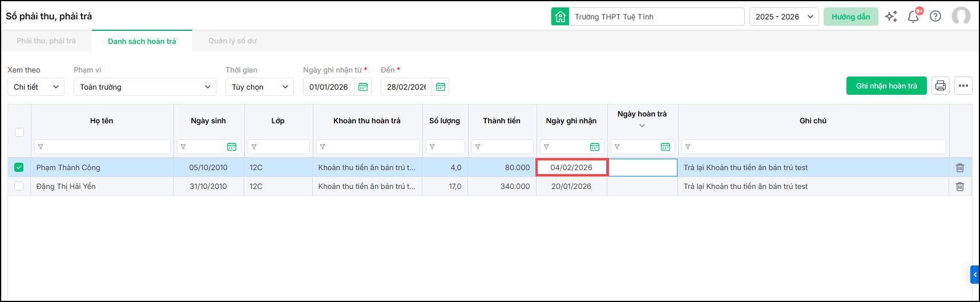980x302 pixels.
Task: Open the help question mark icon
Action: pyautogui.click(x=935, y=17)
